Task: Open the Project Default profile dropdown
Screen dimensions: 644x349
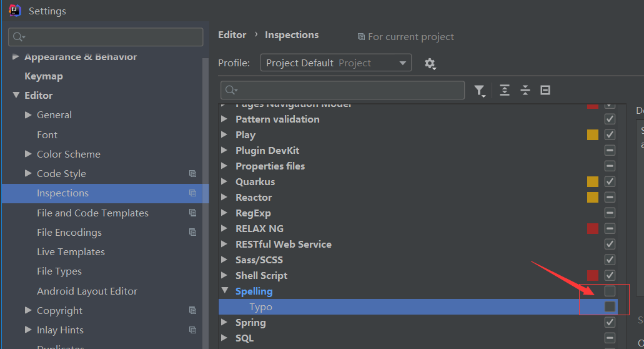Action: tap(335, 63)
